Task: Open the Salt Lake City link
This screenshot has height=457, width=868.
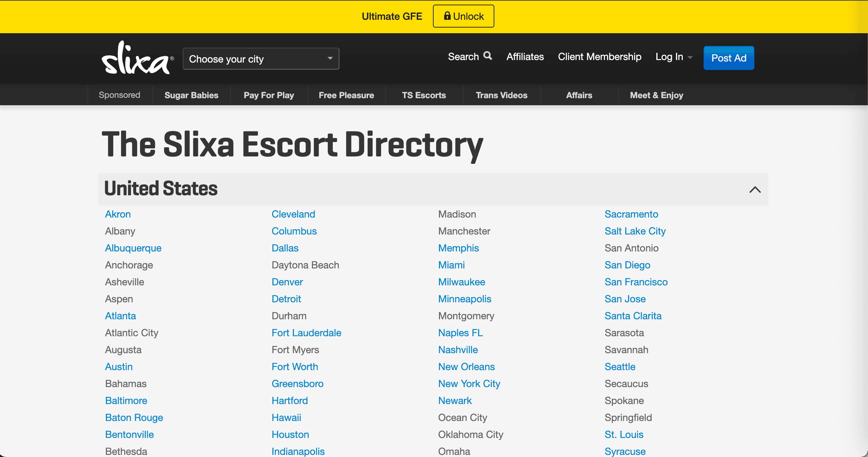Action: [x=635, y=231]
